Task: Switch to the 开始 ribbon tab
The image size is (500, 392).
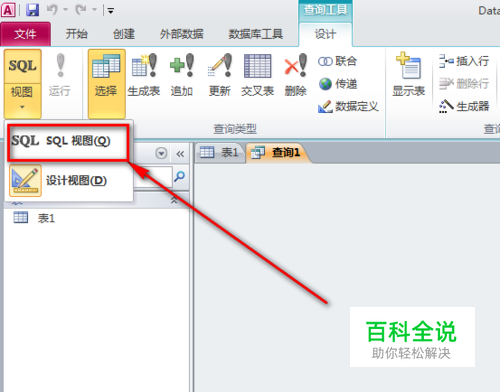Action: tap(76, 34)
